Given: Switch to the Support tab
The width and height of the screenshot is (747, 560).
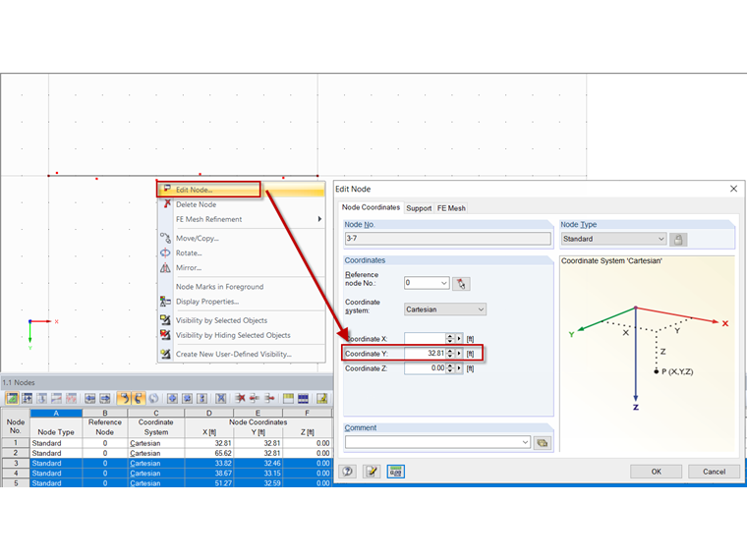Looking at the screenshot, I should (419, 208).
